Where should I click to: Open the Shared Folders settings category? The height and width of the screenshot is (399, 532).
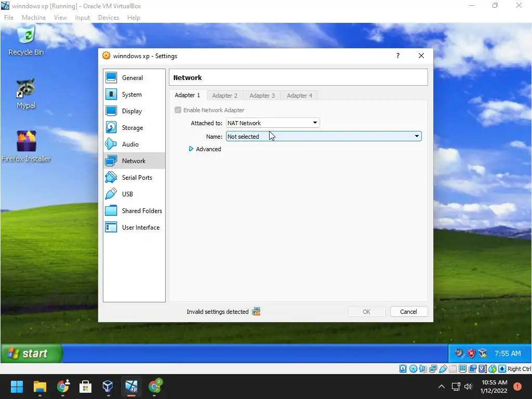point(134,211)
